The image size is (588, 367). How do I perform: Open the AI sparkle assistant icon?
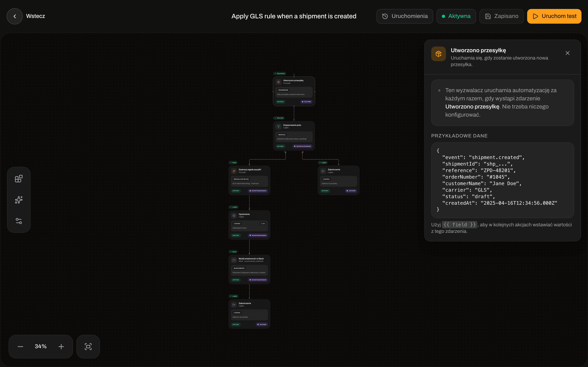coord(19,200)
